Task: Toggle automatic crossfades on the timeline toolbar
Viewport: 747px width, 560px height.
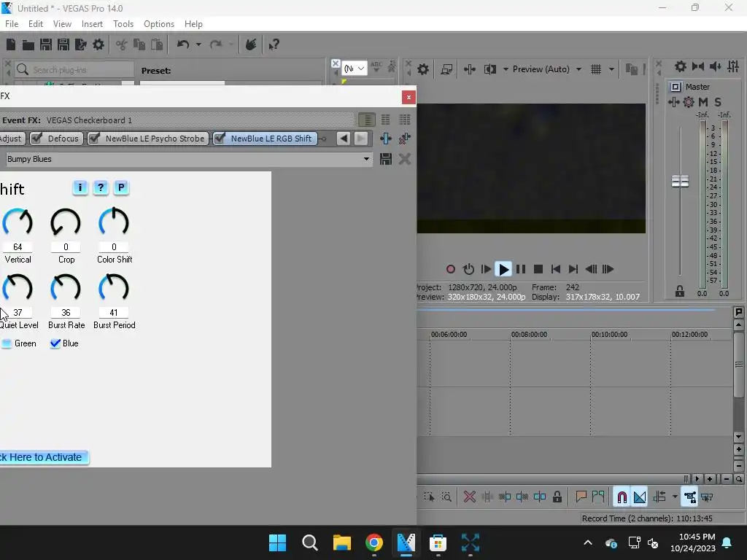Action: click(639, 497)
